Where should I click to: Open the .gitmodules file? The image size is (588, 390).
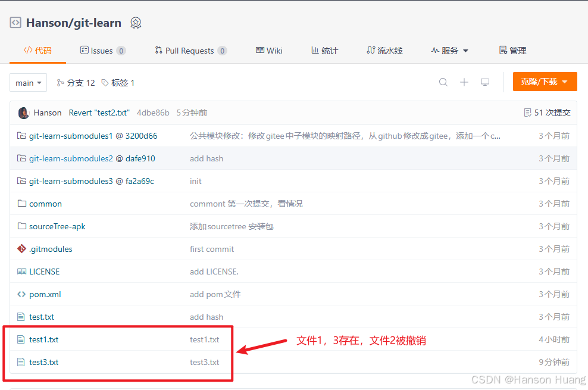click(51, 249)
